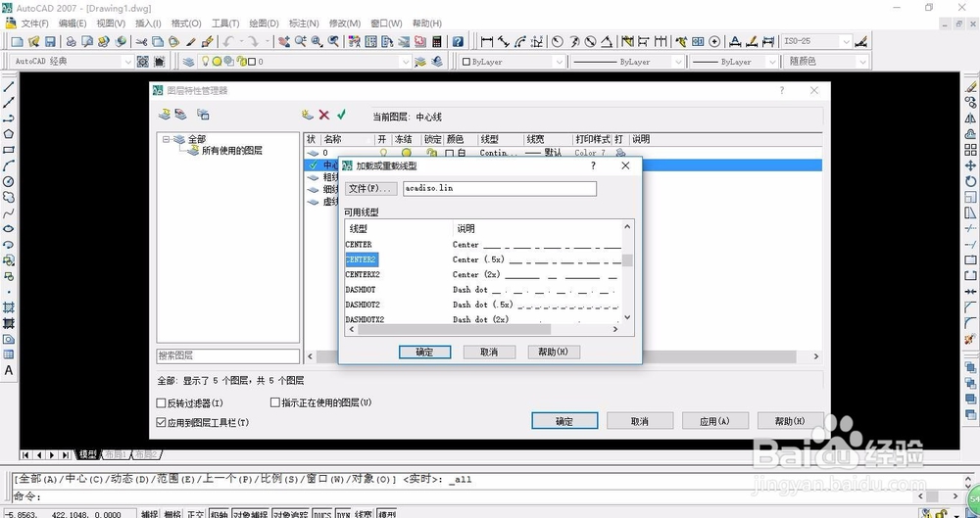The height and width of the screenshot is (518, 980).
Task: Click the Layer Properties Manager toolbar icon
Action: click(x=188, y=62)
